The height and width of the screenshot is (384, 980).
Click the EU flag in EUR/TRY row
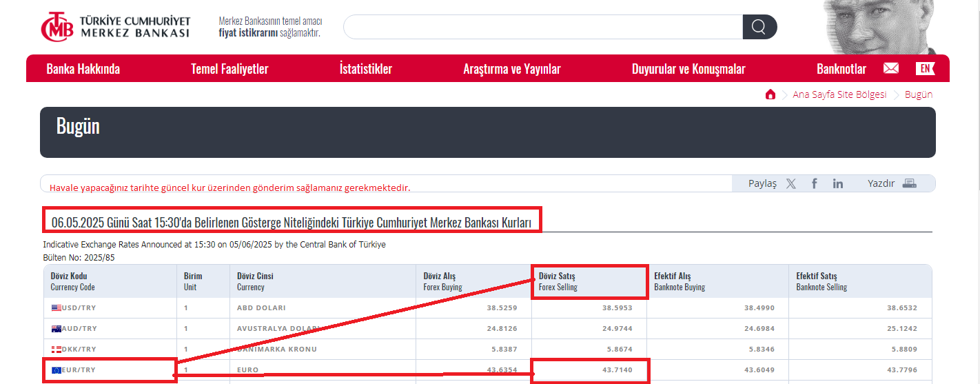(x=57, y=370)
